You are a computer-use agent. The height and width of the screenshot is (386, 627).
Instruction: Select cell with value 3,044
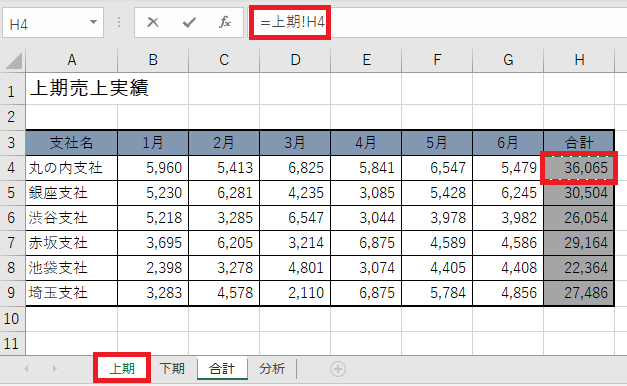tap(366, 218)
